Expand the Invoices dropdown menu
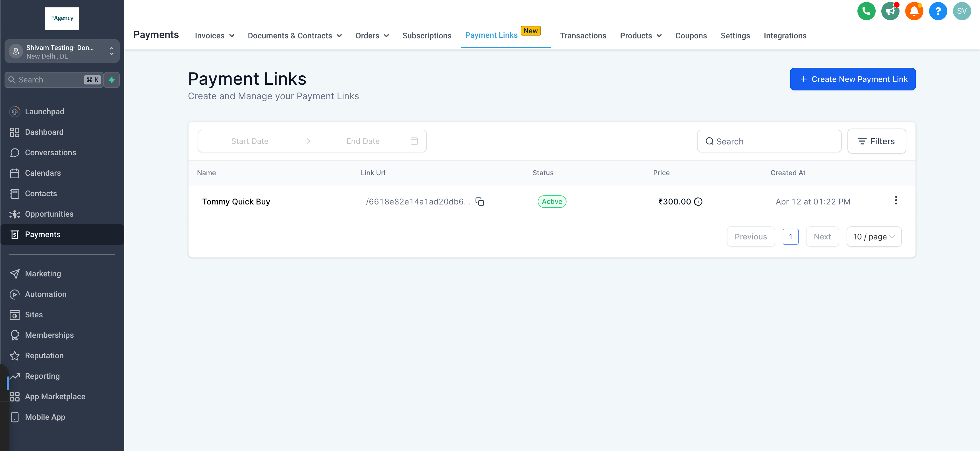Viewport: 980px width, 451px height. (x=214, y=36)
